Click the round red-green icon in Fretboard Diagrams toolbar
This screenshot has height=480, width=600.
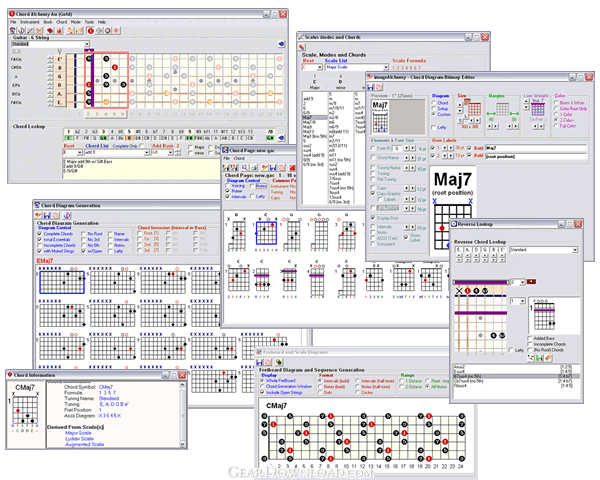(x=279, y=362)
